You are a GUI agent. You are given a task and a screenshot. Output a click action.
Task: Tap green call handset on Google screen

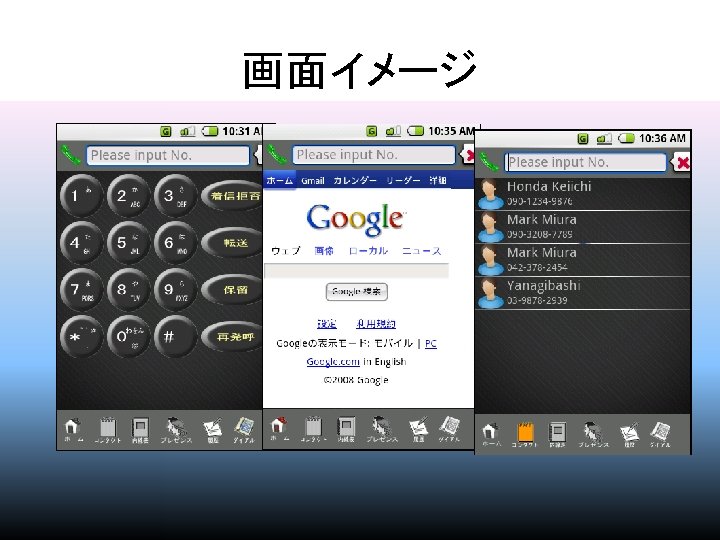277,154
